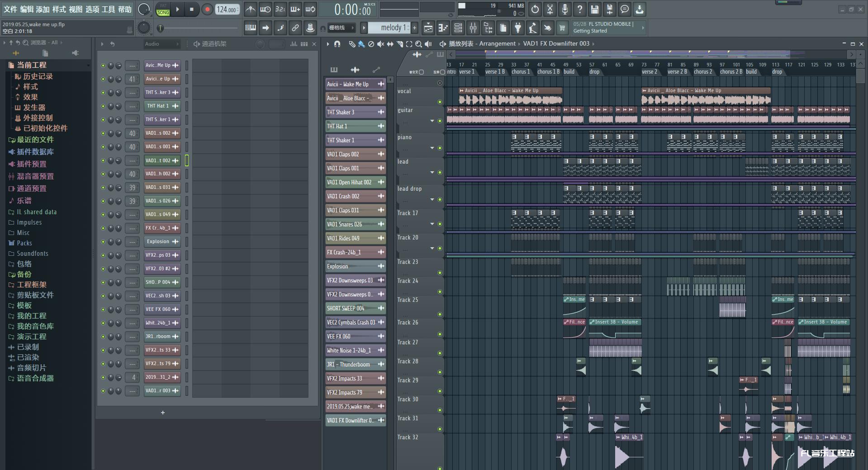Open undo history icon in top toolbar
Viewport: 868px width, 470px height.
pyautogui.click(x=535, y=9)
